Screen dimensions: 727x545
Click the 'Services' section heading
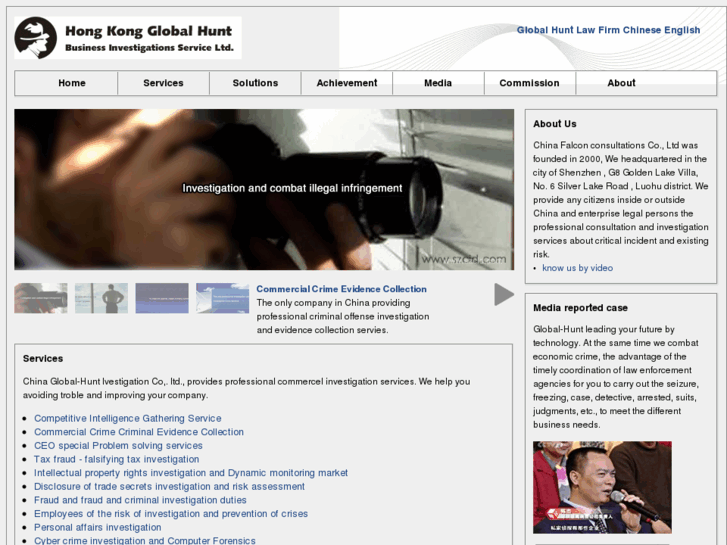(43, 359)
